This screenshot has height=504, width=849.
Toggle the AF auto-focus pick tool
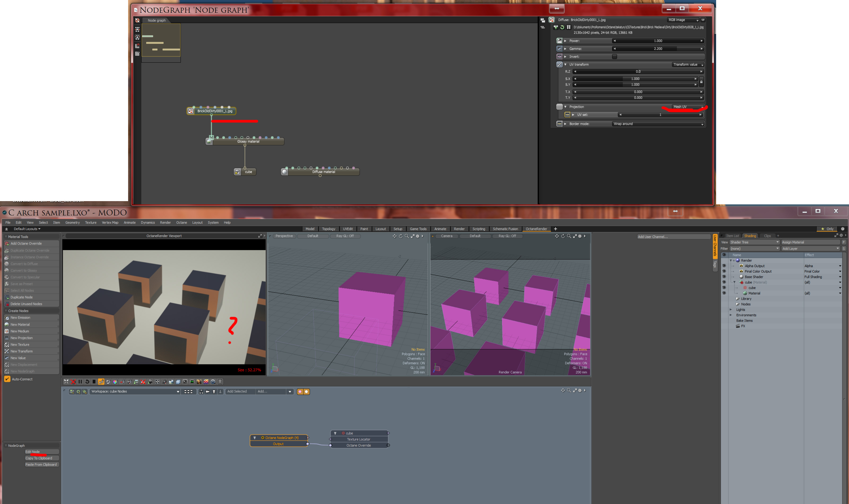[101, 382]
